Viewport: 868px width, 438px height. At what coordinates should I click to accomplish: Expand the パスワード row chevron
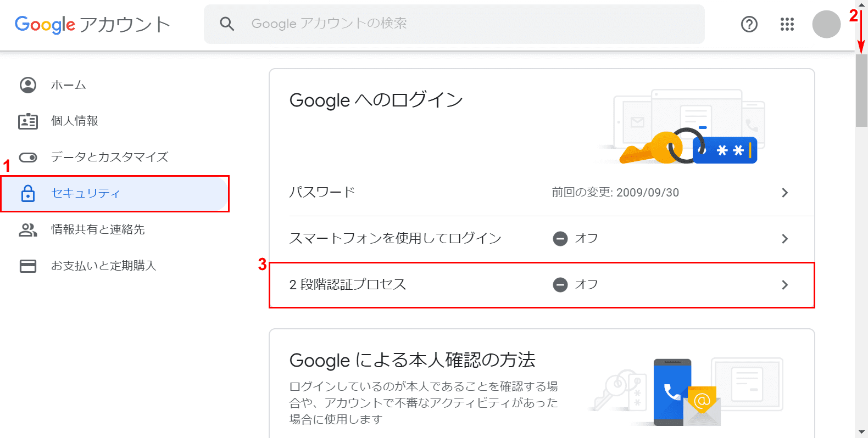[785, 193]
